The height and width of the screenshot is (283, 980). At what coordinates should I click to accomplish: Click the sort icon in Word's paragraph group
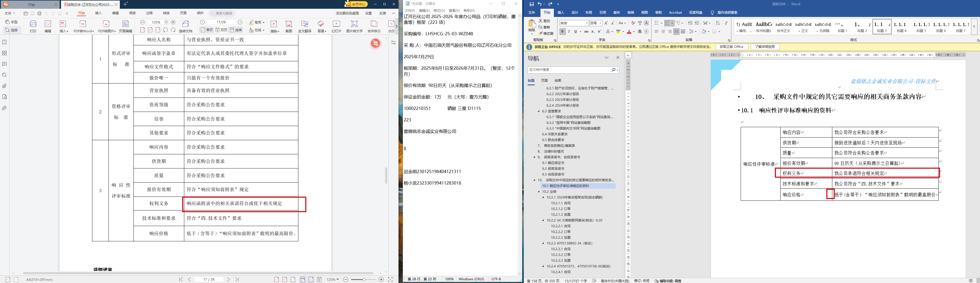[x=718, y=23]
